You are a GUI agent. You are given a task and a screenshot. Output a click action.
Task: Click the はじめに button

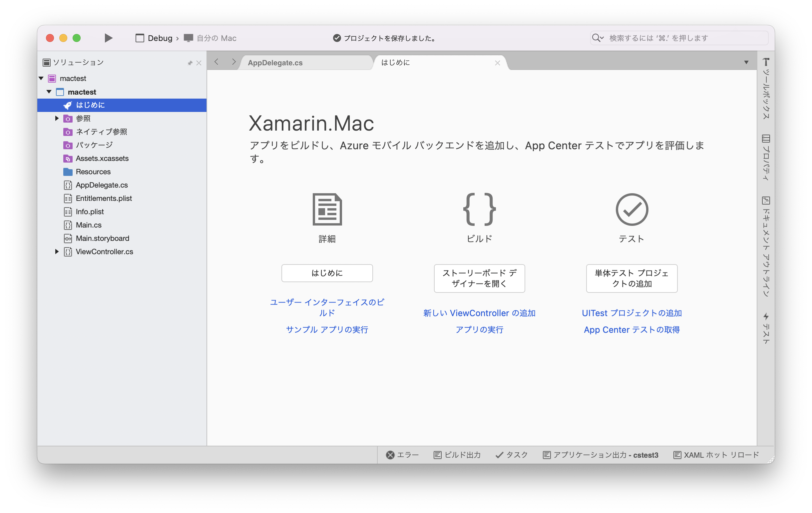[327, 273]
